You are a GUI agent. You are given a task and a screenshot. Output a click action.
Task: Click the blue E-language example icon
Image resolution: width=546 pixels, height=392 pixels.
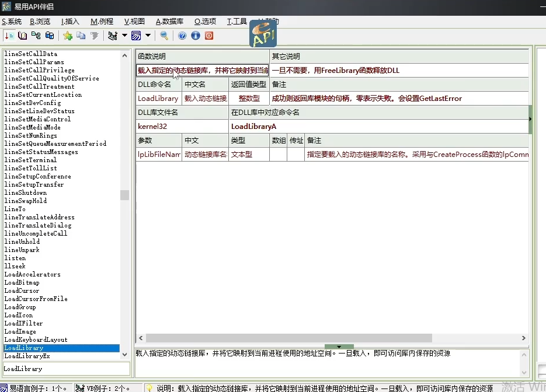[x=136, y=36]
